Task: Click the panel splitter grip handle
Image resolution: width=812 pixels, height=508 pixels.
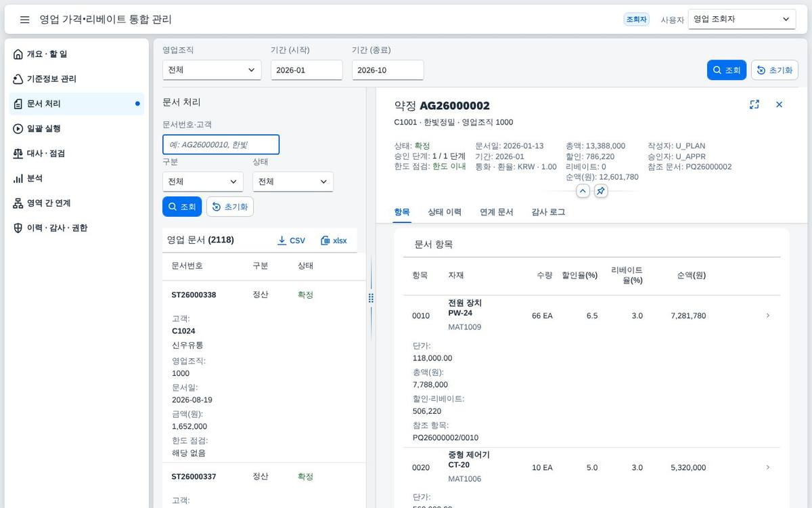Action: point(371,298)
